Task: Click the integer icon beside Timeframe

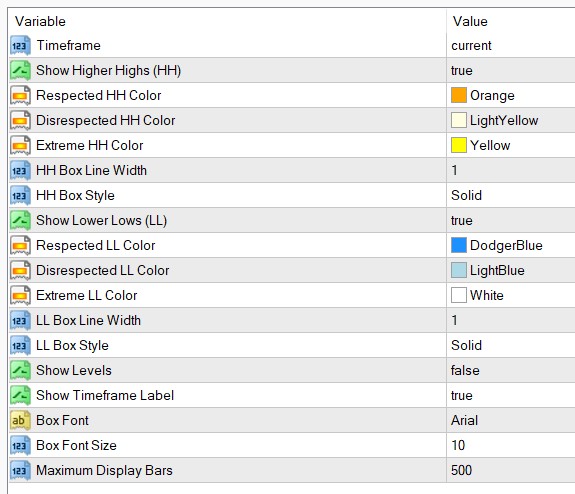Action: click(x=20, y=45)
